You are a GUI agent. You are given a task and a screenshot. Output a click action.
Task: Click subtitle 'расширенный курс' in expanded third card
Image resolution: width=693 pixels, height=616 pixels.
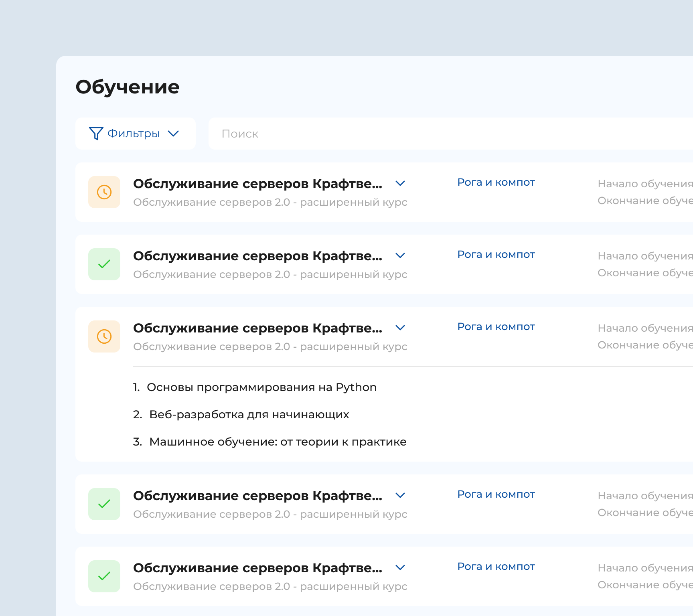tap(354, 347)
